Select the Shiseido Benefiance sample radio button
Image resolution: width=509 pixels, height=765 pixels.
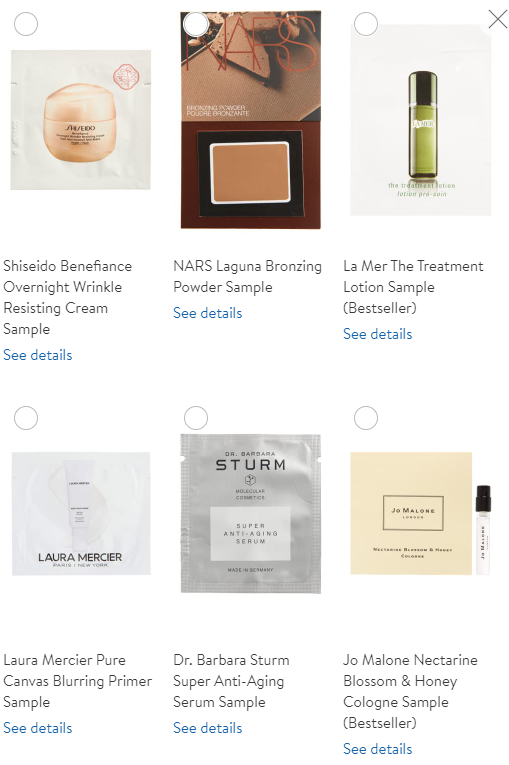[x=26, y=23]
